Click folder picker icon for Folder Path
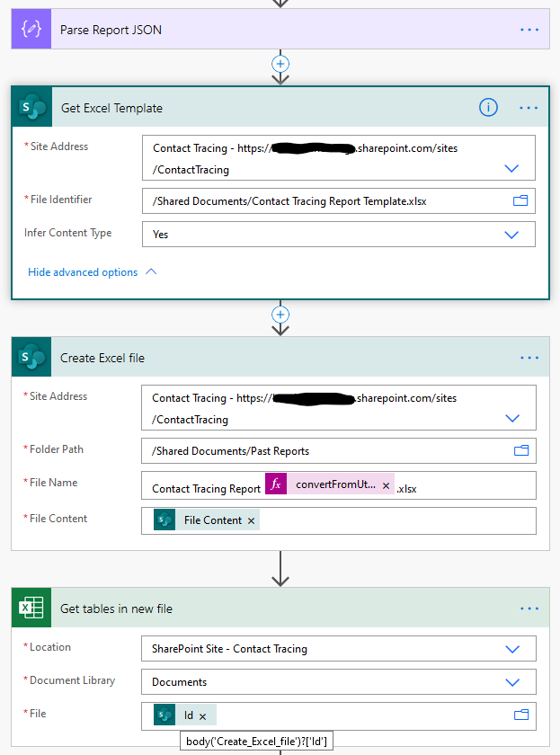Viewport: 560px width, 755px height. coord(520,450)
